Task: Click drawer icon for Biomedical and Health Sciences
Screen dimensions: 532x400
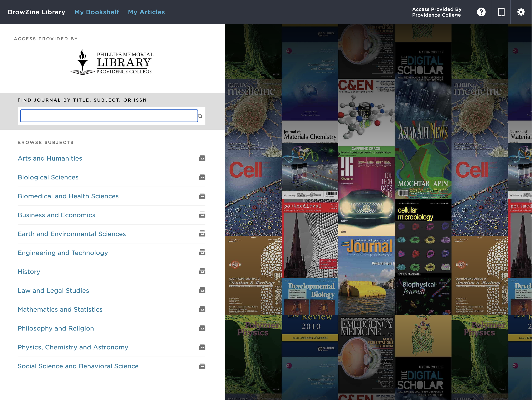Action: point(202,196)
